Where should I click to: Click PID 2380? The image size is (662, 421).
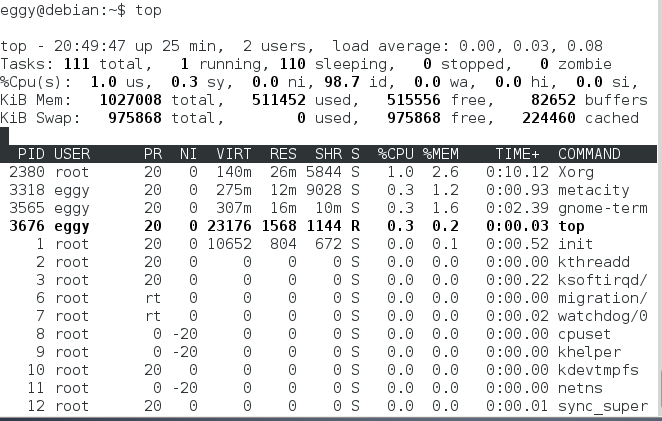[27, 172]
